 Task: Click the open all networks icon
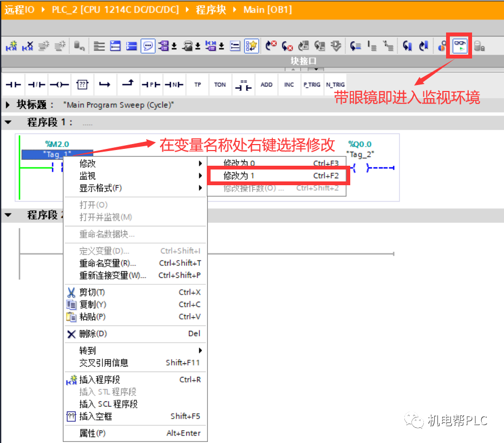coord(115,46)
